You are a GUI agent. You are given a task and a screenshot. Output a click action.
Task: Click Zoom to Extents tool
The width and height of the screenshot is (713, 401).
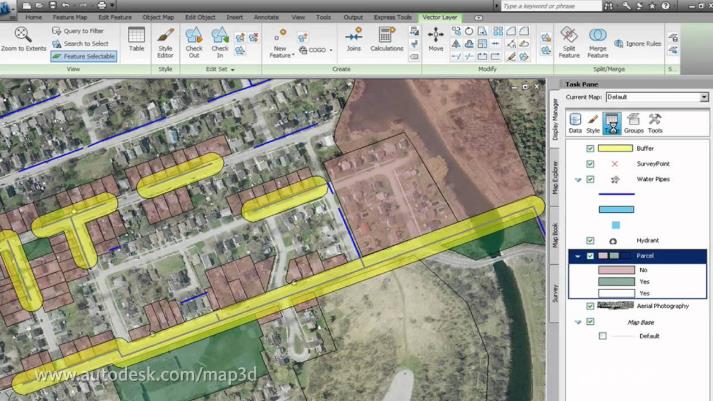click(x=23, y=40)
